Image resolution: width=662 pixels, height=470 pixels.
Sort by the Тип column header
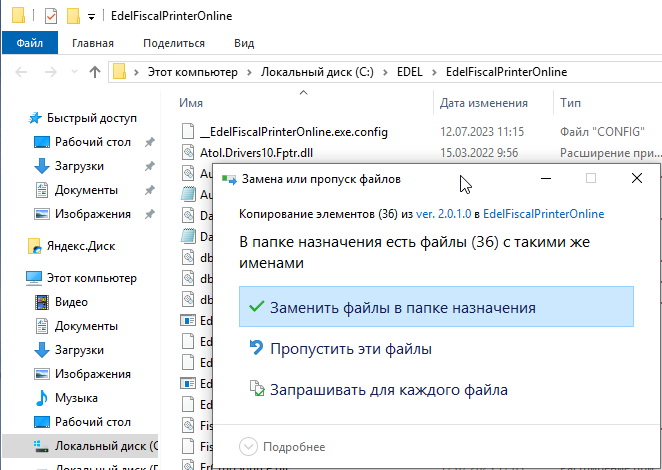click(570, 103)
